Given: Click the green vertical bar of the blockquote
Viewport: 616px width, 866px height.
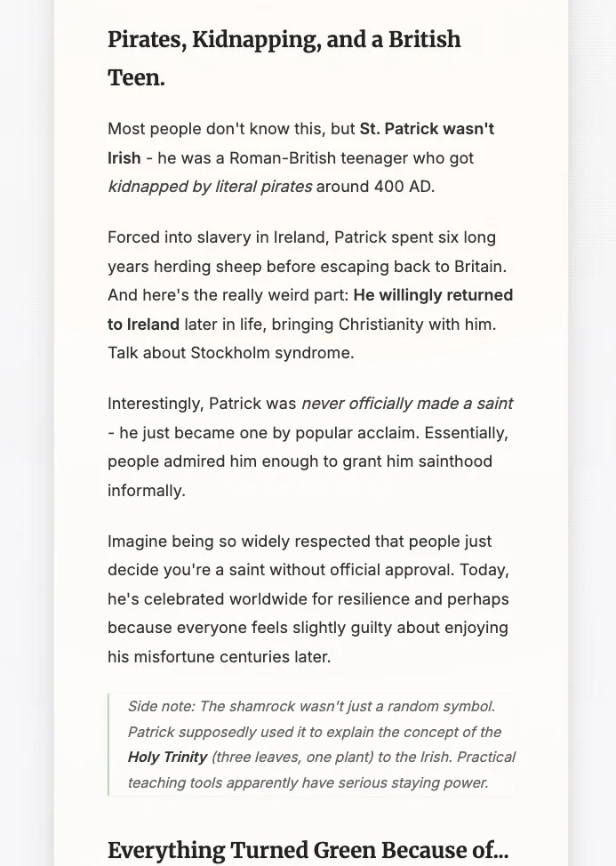Looking at the screenshot, I should click(108, 744).
